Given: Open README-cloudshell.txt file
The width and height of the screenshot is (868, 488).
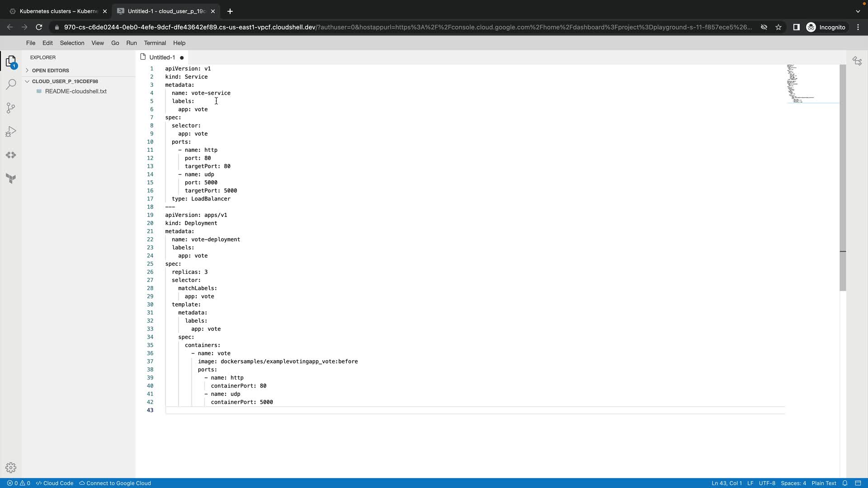Looking at the screenshot, I should click(x=75, y=91).
